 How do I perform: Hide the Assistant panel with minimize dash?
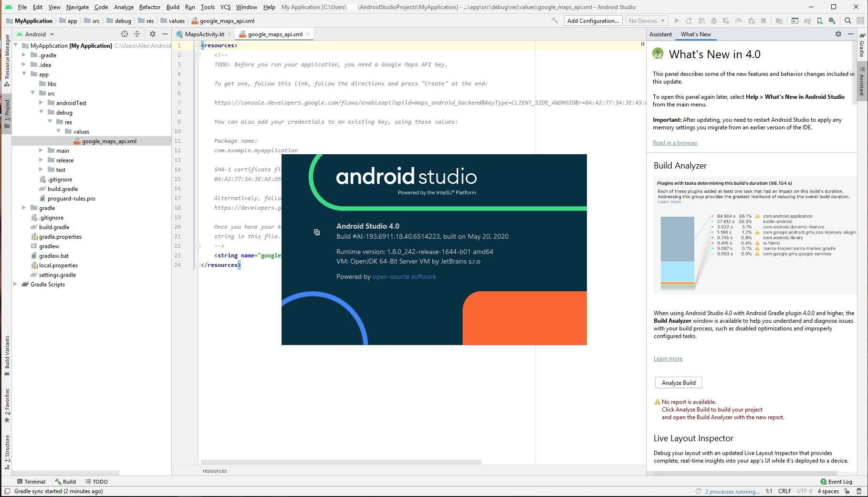pos(851,34)
